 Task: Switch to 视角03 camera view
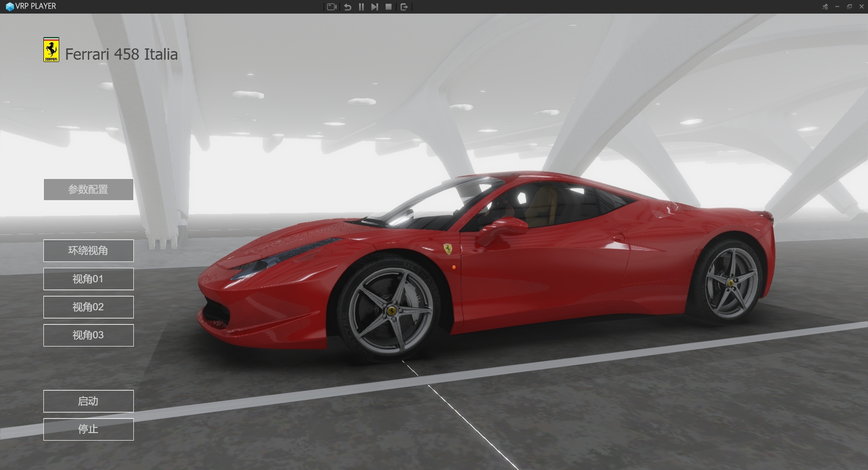[89, 335]
